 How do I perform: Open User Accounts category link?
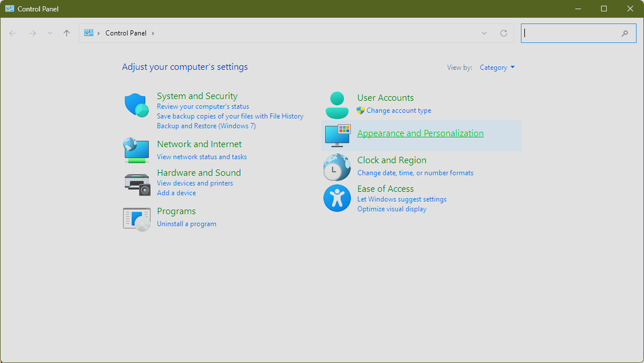click(386, 98)
